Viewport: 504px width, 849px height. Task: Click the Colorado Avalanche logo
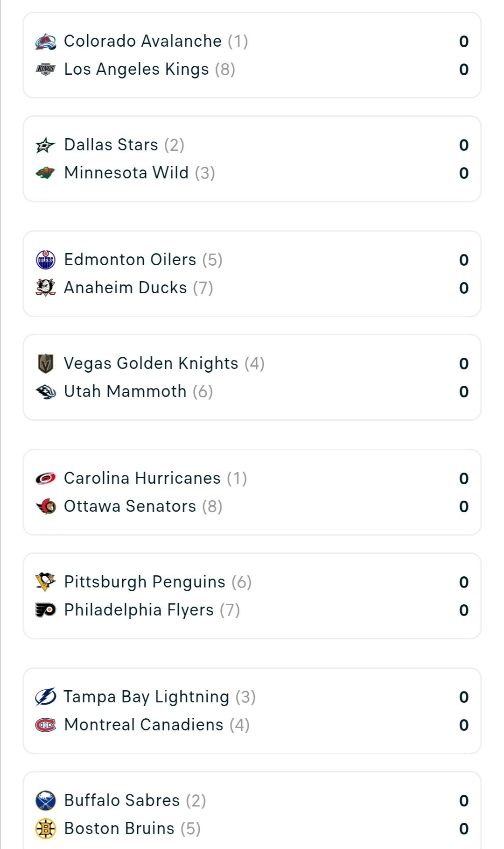46,42
